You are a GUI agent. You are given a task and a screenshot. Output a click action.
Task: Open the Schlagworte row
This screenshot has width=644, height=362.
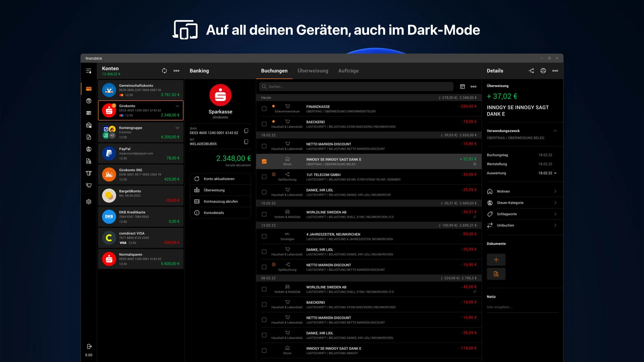pos(522,214)
